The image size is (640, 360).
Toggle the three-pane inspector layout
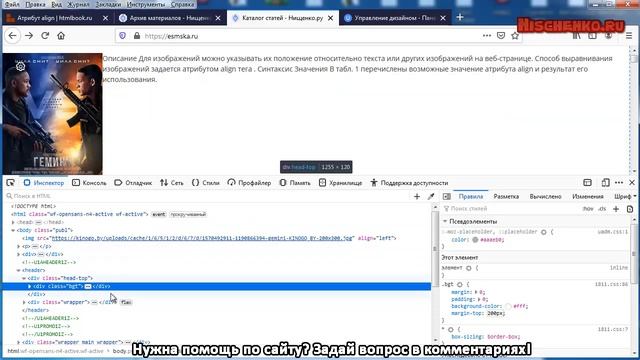pos(447,196)
